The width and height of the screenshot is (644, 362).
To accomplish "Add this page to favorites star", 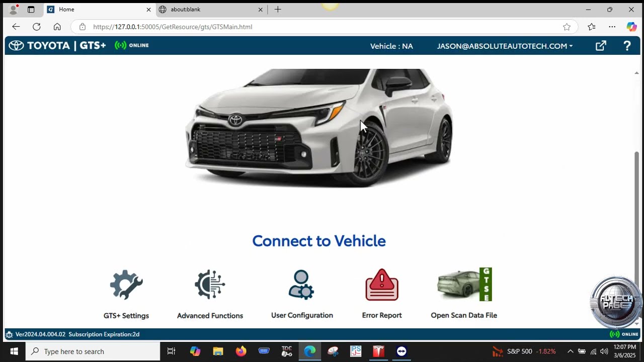I will click(567, 27).
